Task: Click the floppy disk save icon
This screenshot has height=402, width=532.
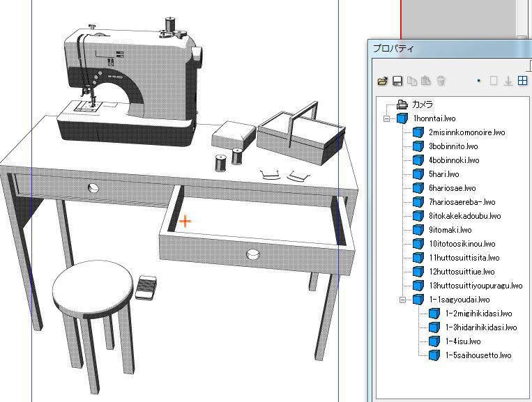Action: [x=397, y=81]
